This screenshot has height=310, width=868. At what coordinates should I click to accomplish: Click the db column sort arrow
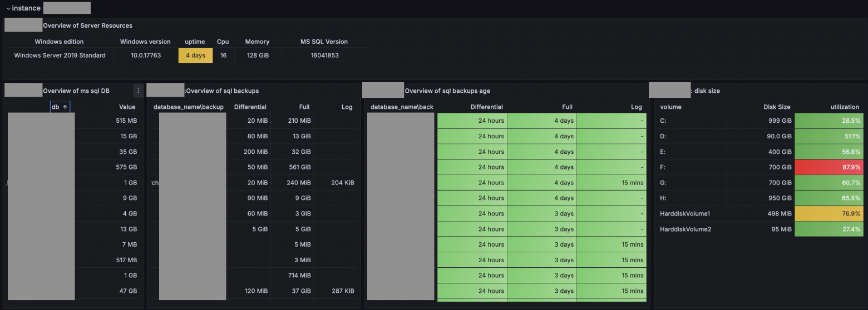pyautogui.click(x=65, y=107)
